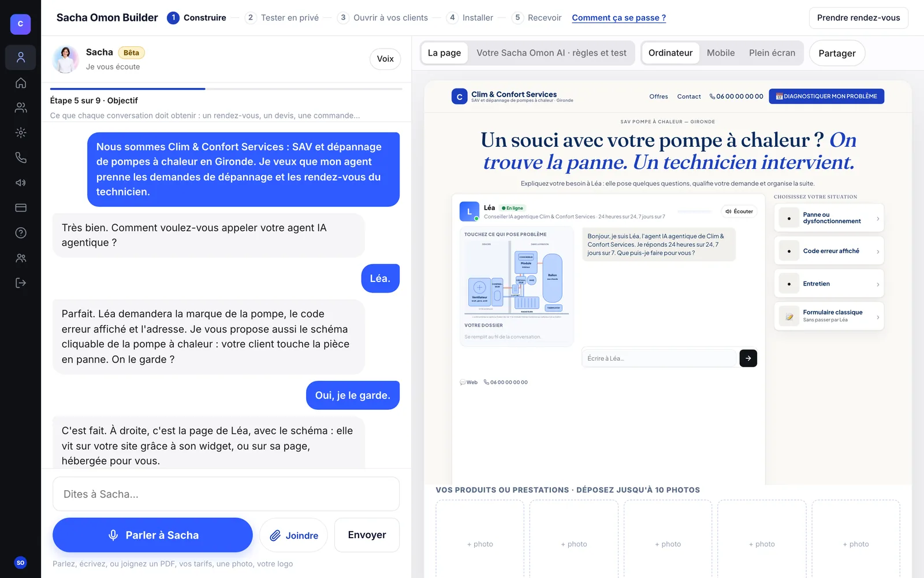Click the purple C workspace logo
Image resolution: width=924 pixels, height=578 pixels.
[x=20, y=24]
